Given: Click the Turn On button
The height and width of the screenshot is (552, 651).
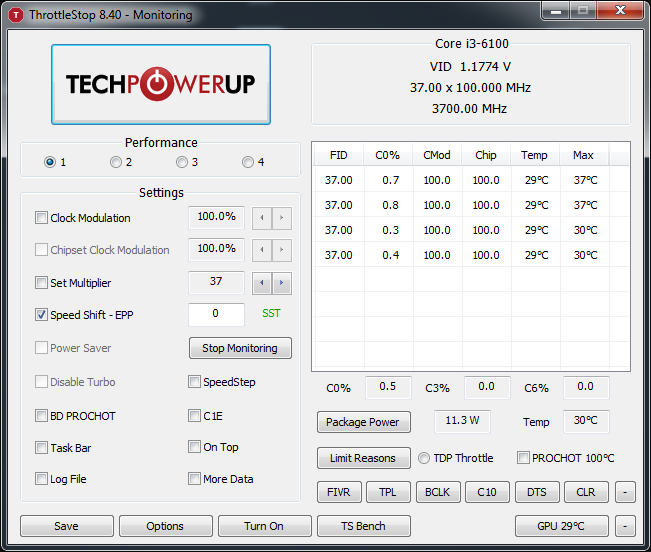Looking at the screenshot, I should point(264,526).
